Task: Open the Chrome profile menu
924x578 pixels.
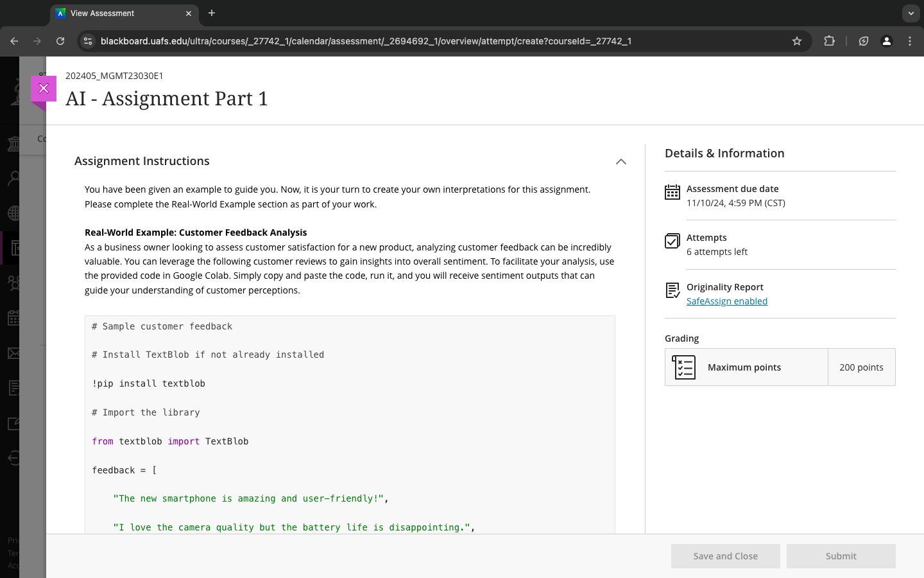Action: [x=887, y=41]
